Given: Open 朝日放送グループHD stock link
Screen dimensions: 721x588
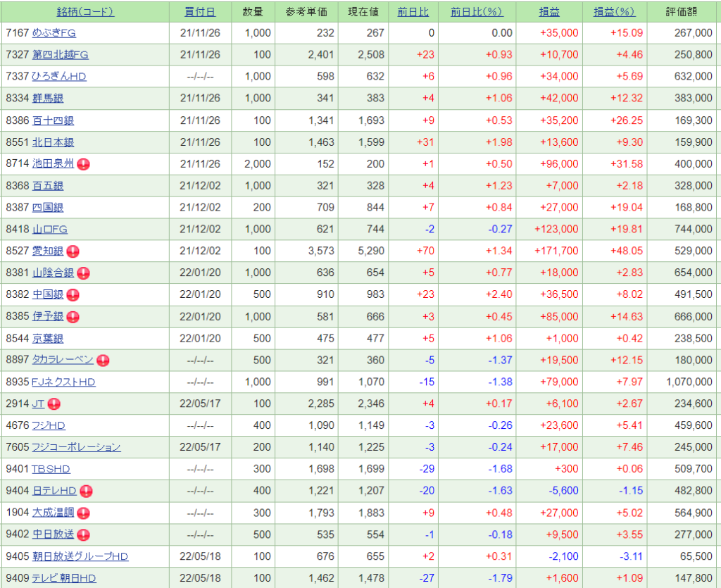Looking at the screenshot, I should pos(80,556).
